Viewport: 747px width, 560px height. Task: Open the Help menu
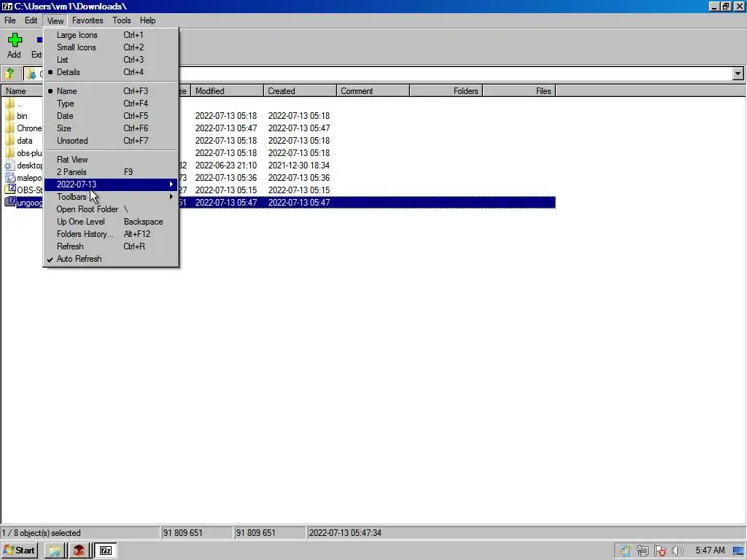pyautogui.click(x=147, y=20)
